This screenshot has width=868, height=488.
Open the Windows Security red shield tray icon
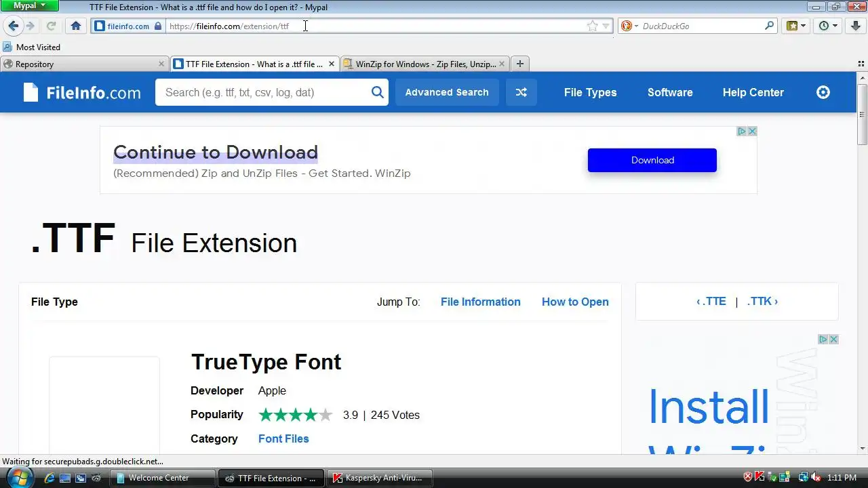[748, 477]
